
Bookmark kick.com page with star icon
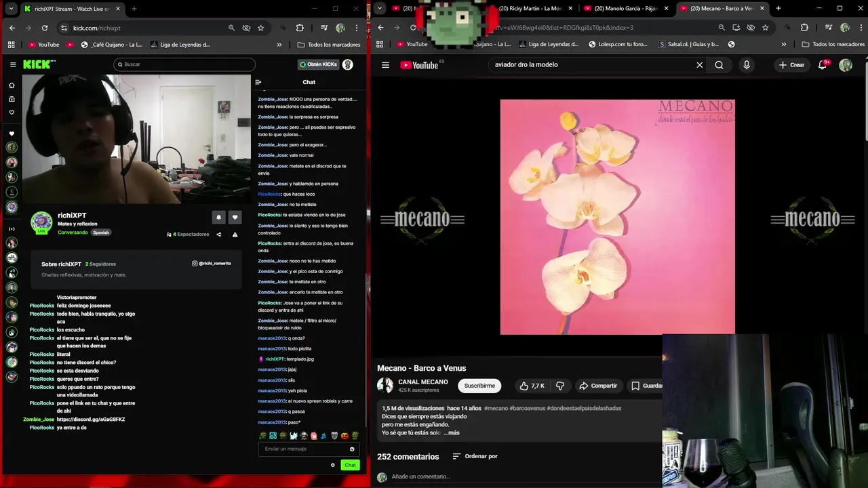tap(261, 28)
